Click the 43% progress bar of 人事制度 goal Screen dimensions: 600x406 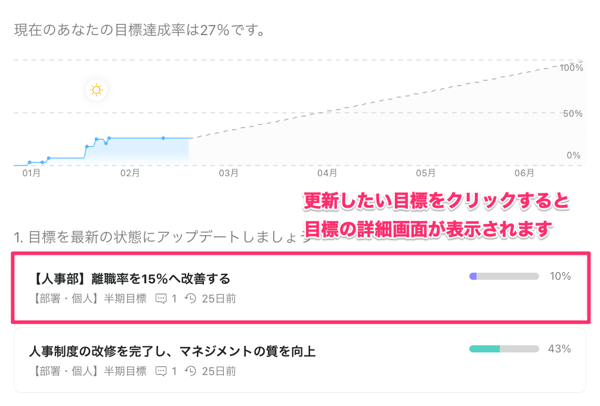tap(505, 349)
